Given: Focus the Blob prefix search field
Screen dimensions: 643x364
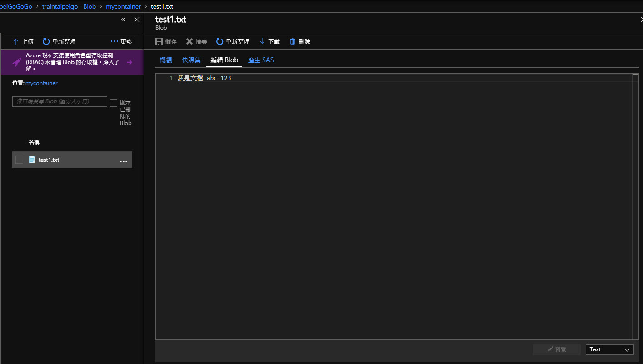Looking at the screenshot, I should (x=60, y=101).
